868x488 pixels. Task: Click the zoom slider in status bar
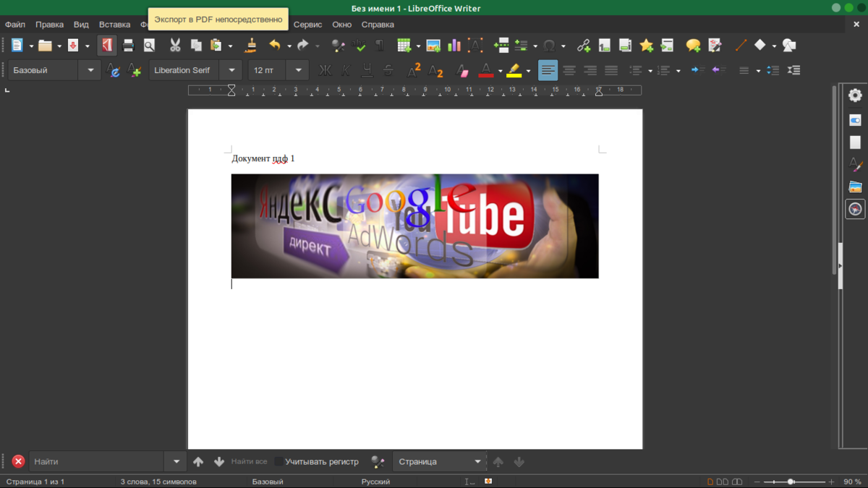(x=791, y=481)
